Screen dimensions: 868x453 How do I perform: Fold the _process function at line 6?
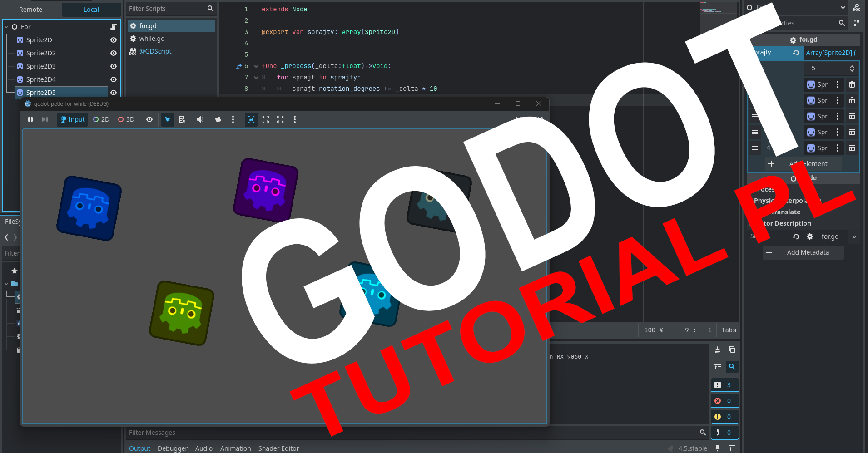point(256,66)
